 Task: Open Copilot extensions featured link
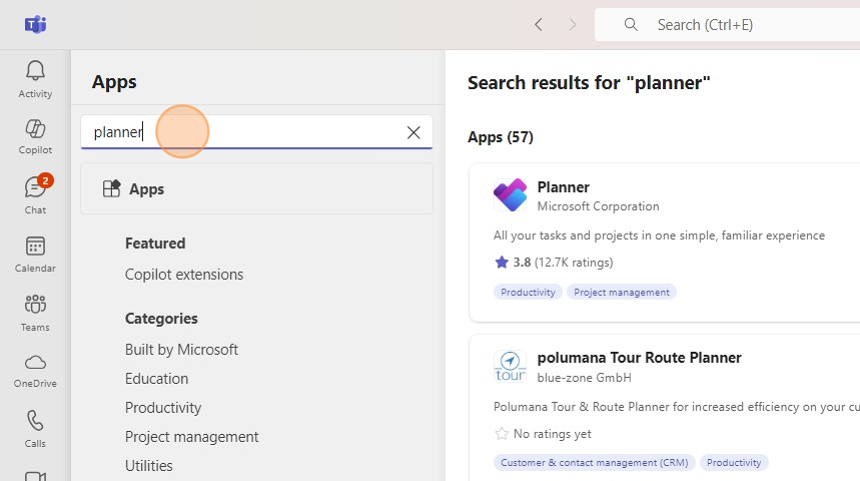pos(184,274)
